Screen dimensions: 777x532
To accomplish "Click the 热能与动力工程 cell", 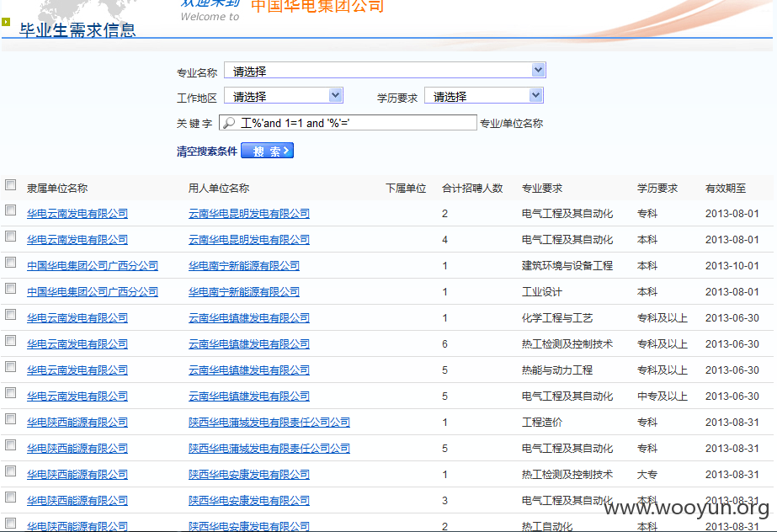I will [x=557, y=370].
